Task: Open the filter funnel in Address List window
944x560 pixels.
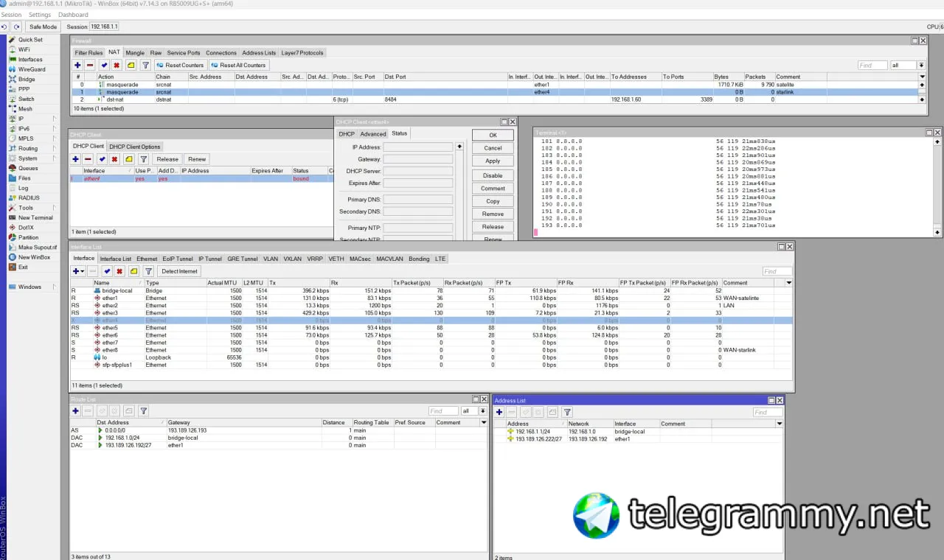Action: click(x=567, y=412)
